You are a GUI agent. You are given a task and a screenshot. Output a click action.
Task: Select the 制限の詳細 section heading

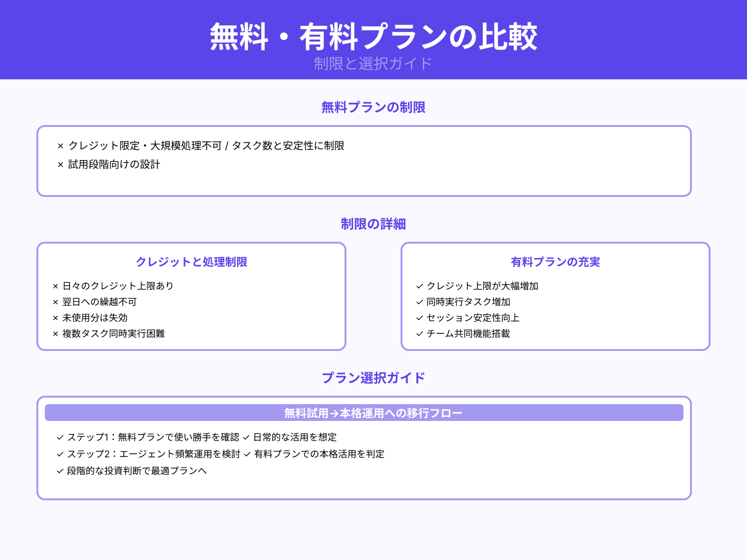(374, 224)
